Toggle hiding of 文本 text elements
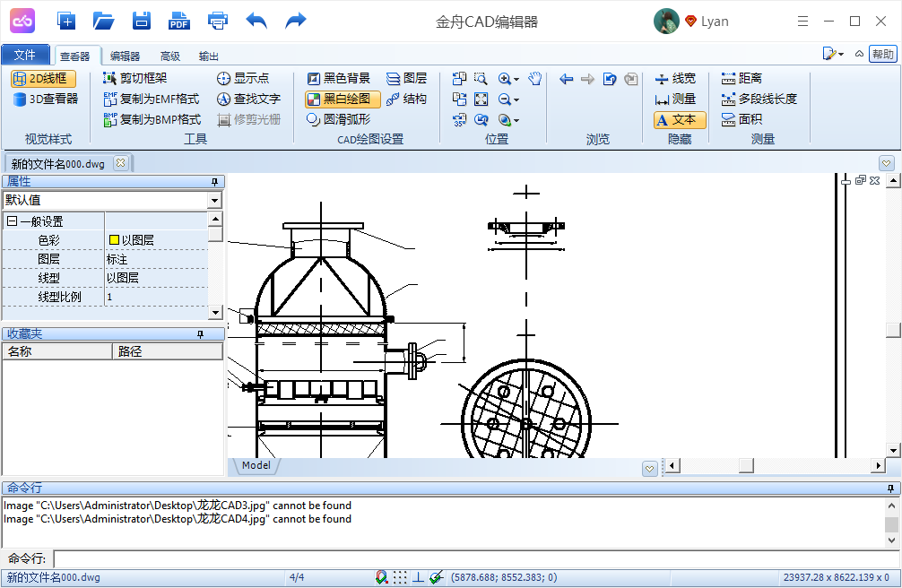The image size is (902, 588). click(680, 118)
